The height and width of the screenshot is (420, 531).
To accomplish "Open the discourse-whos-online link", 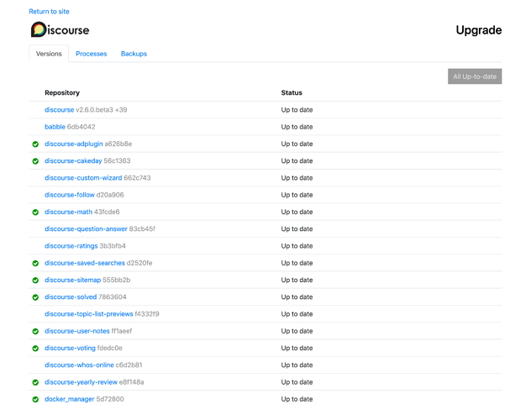I will click(79, 365).
